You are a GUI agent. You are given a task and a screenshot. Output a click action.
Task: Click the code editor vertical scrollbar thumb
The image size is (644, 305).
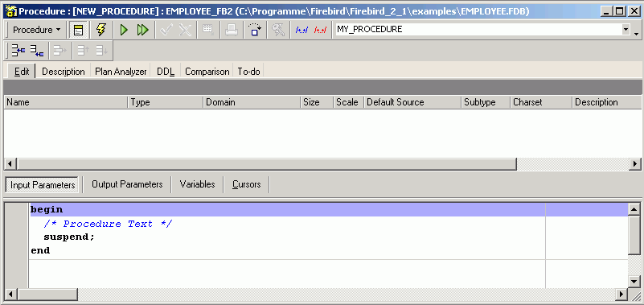point(634,236)
